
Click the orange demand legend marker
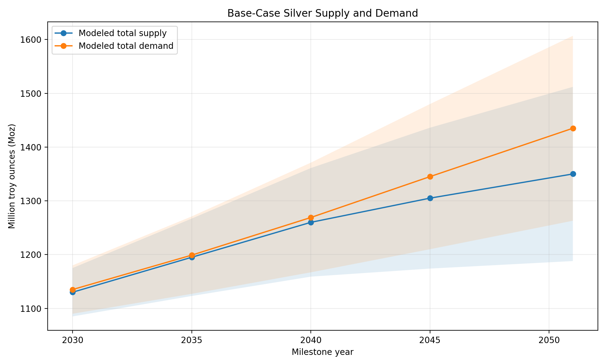64,46
